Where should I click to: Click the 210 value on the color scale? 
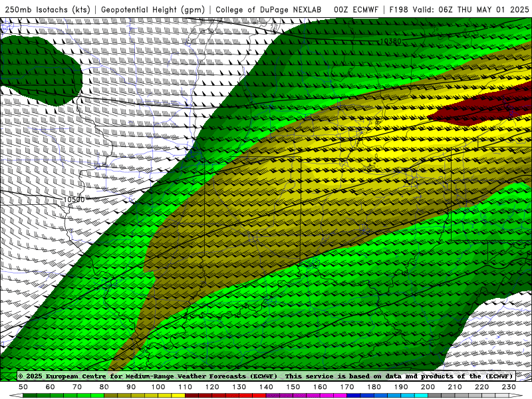tap(455, 387)
